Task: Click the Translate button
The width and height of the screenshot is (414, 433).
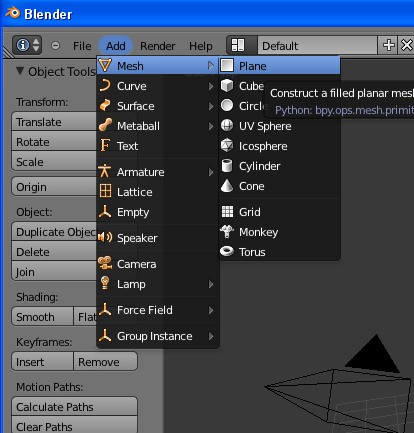Action: pos(54,122)
